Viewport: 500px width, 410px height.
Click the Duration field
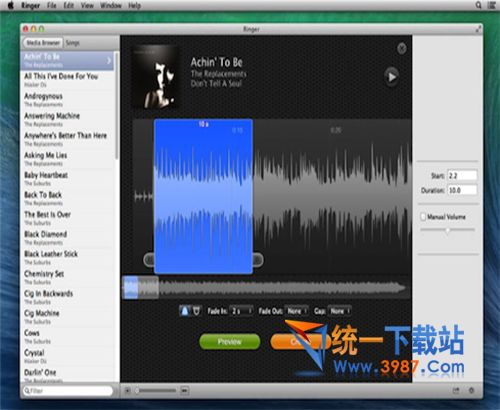click(462, 190)
